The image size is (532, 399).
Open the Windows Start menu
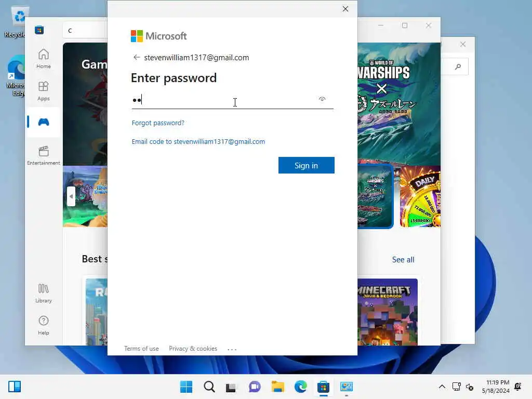click(x=187, y=387)
